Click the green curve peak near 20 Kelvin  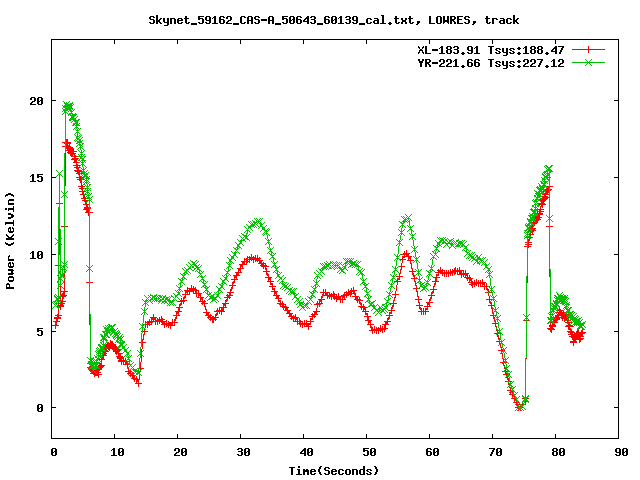point(67,107)
